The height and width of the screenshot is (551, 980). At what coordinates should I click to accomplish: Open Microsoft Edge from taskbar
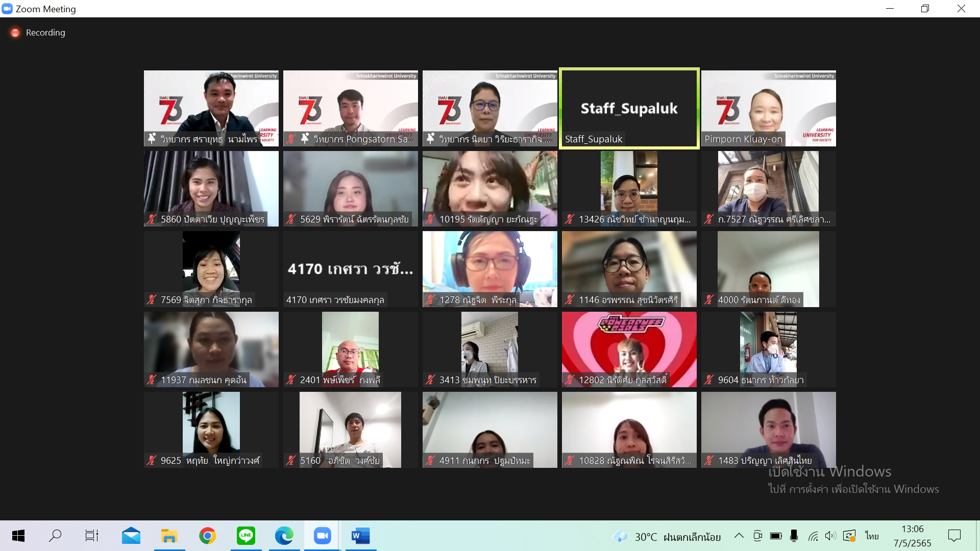(284, 536)
